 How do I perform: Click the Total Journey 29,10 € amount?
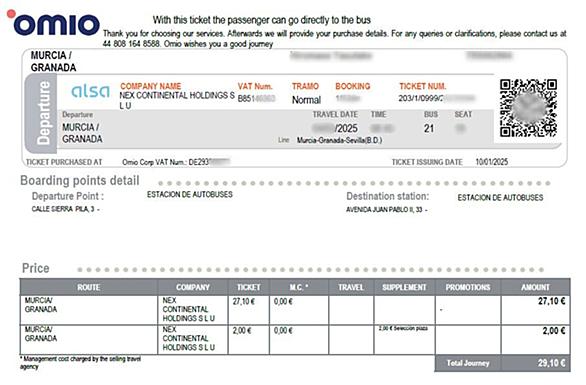(552, 363)
